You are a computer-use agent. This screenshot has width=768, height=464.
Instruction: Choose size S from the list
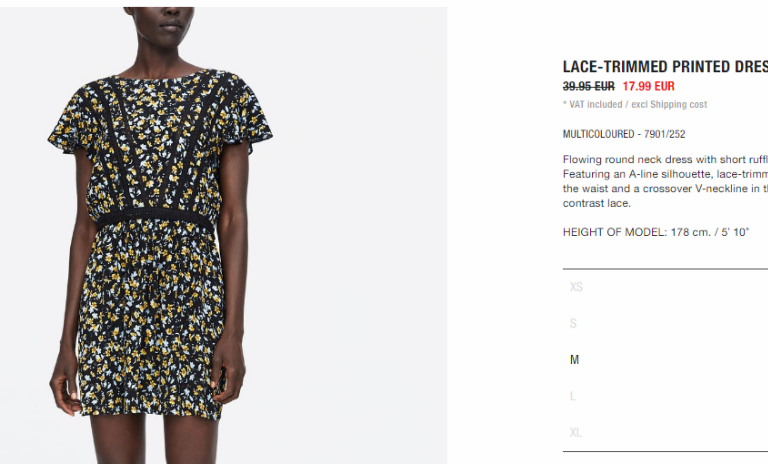(573, 323)
